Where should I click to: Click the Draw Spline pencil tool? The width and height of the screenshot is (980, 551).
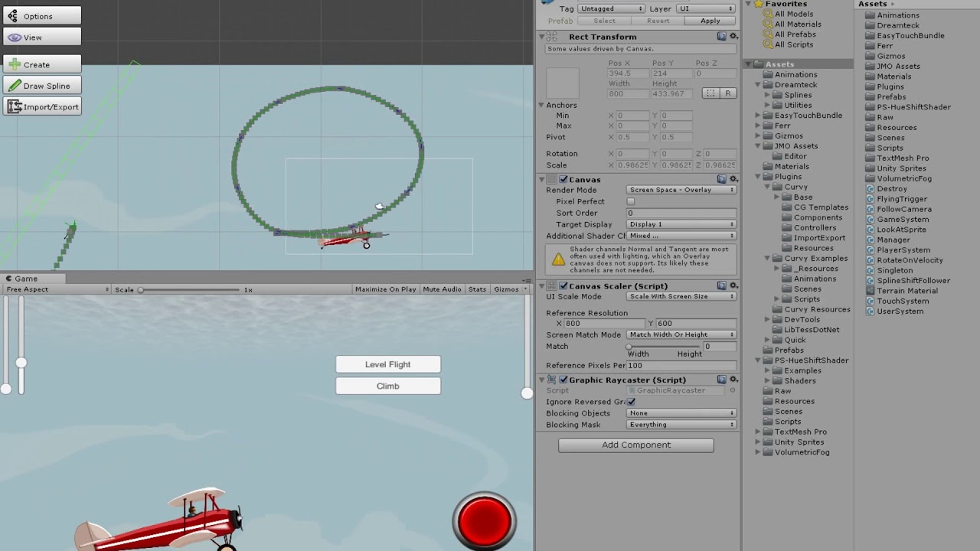coord(42,86)
